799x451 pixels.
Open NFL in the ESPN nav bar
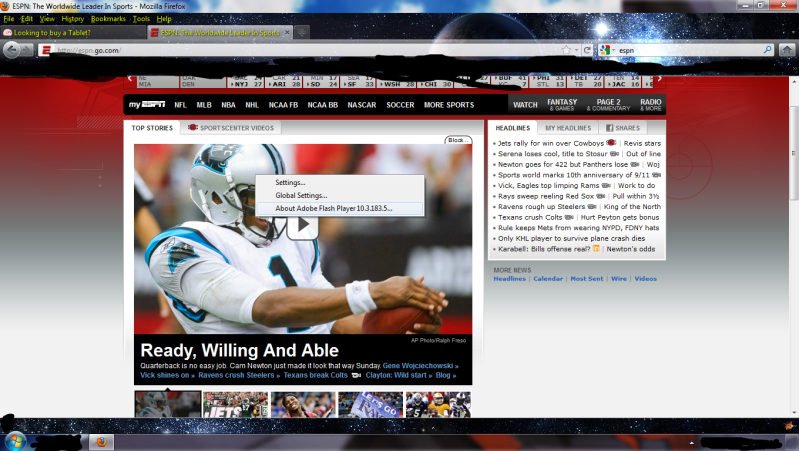(180, 105)
